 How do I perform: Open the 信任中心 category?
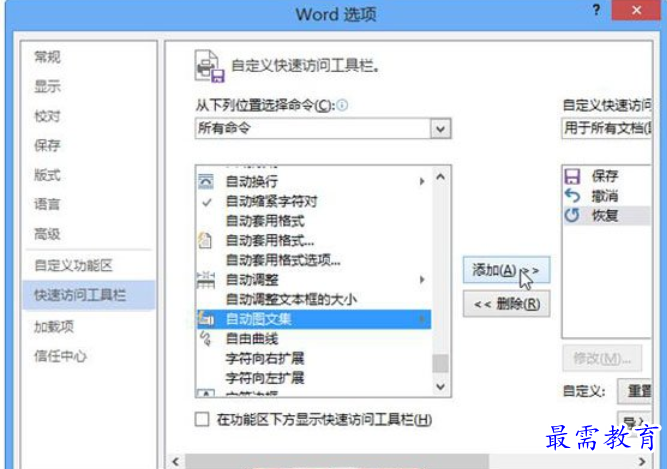point(60,356)
